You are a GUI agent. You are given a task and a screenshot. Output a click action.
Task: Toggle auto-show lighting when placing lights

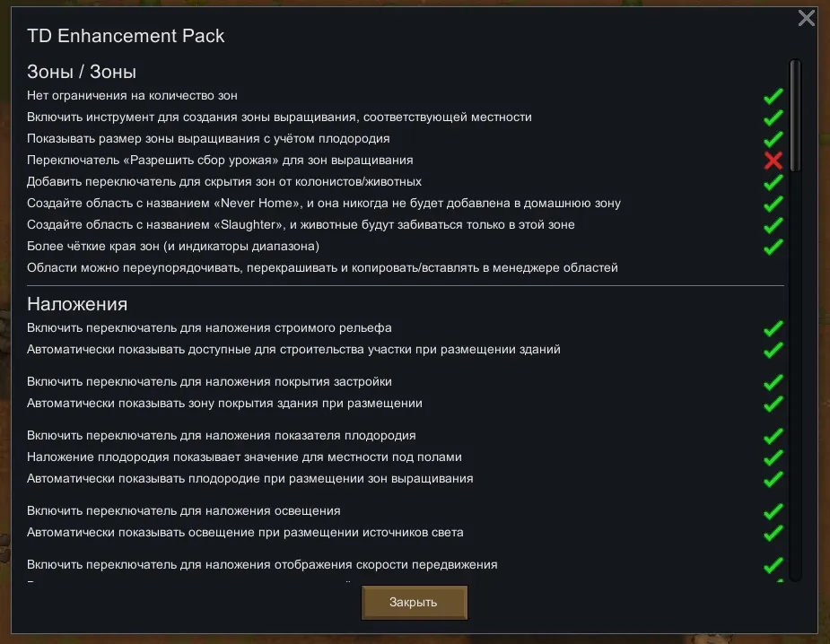[773, 533]
